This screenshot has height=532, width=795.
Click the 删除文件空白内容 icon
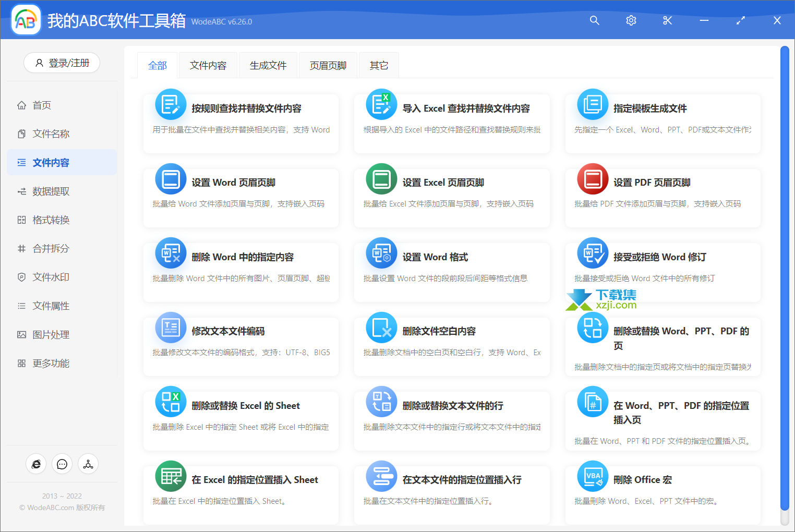point(381,328)
